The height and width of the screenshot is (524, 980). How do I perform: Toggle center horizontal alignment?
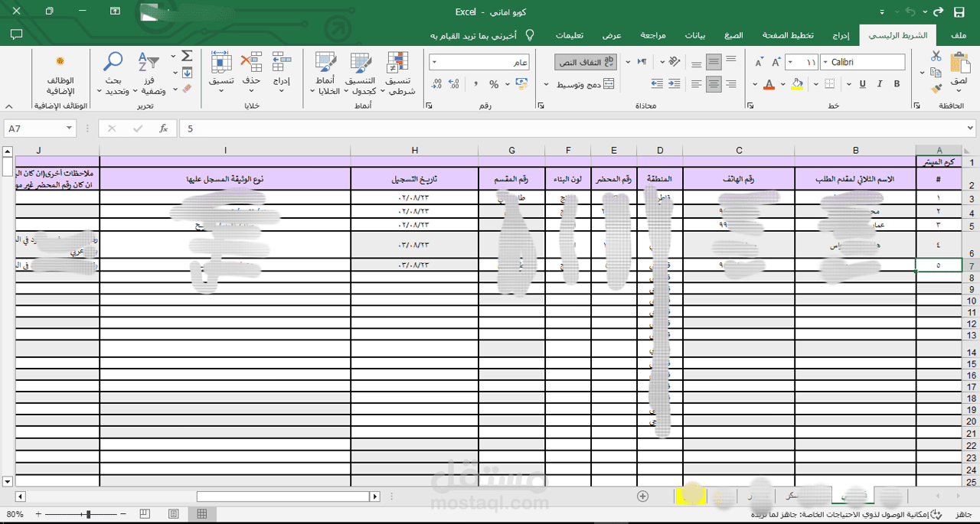click(x=714, y=84)
